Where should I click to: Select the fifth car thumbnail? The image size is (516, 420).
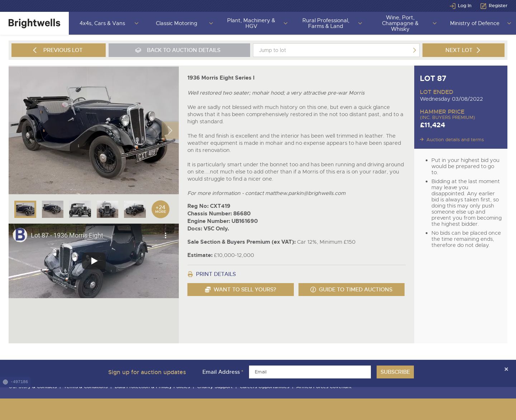[135, 209]
